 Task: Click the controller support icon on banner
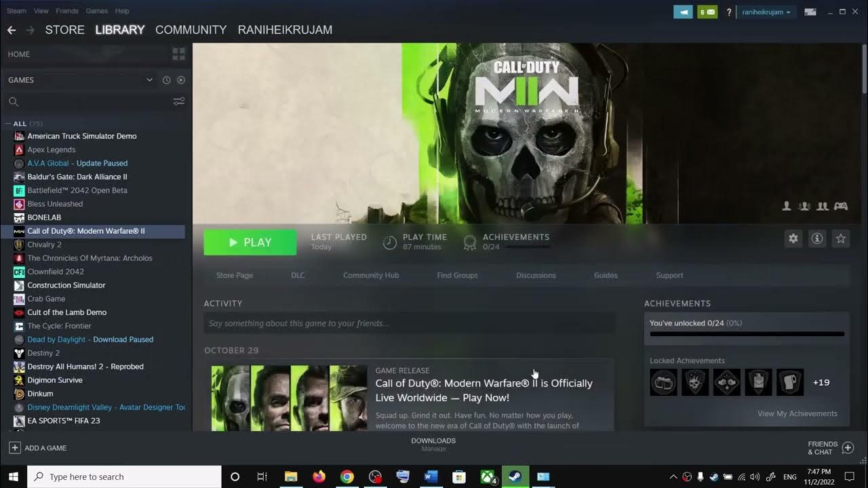click(841, 206)
